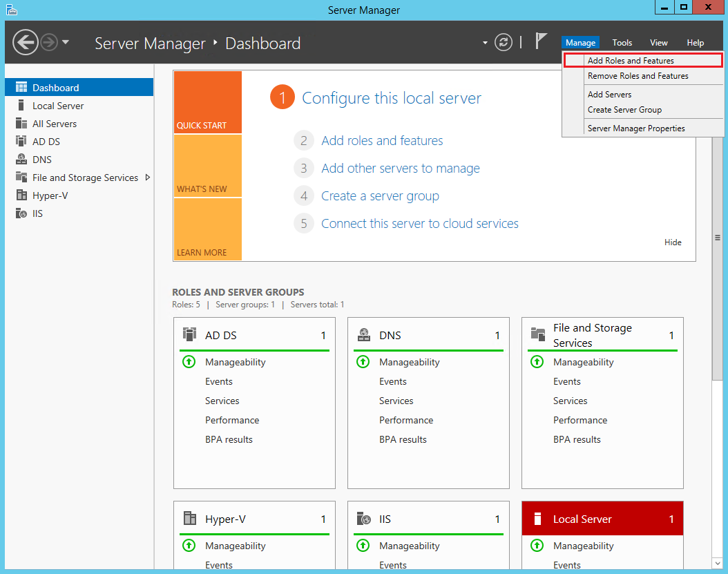Click the DNS tile icon
728x574 pixels.
coord(364,334)
